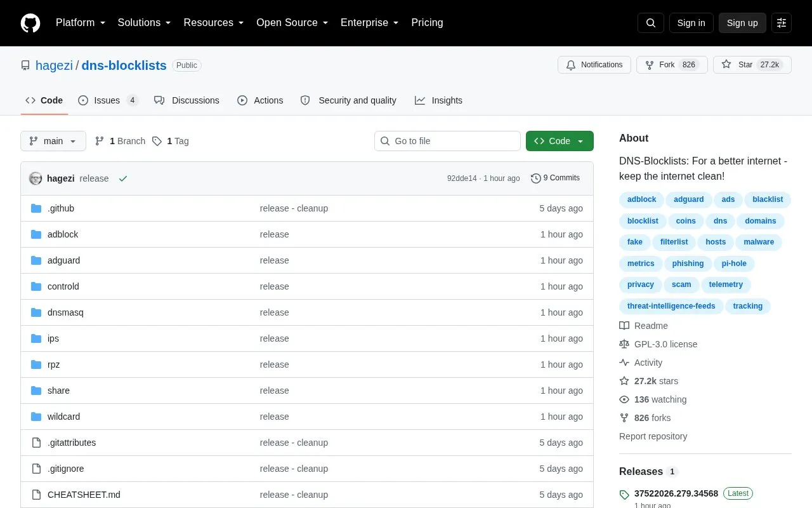The image size is (812, 508).
Task: Click hagezi's avatar in the commit row
Action: pyautogui.click(x=36, y=178)
